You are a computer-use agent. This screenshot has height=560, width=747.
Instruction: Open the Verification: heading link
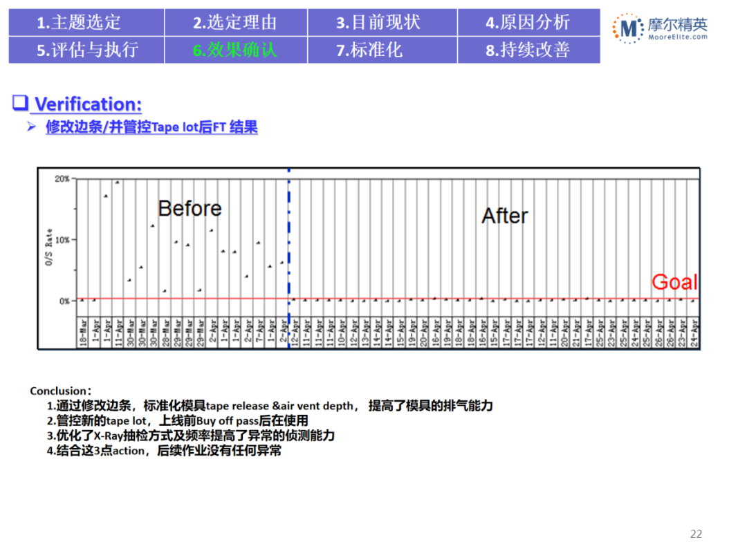point(88,104)
